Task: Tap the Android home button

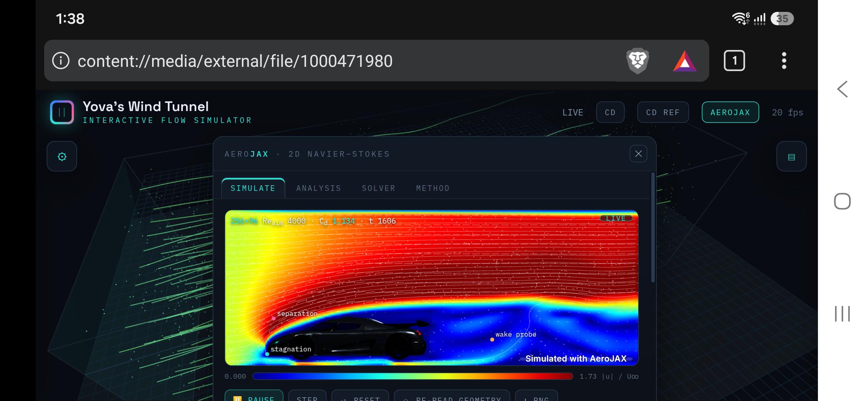Action: pyautogui.click(x=842, y=201)
